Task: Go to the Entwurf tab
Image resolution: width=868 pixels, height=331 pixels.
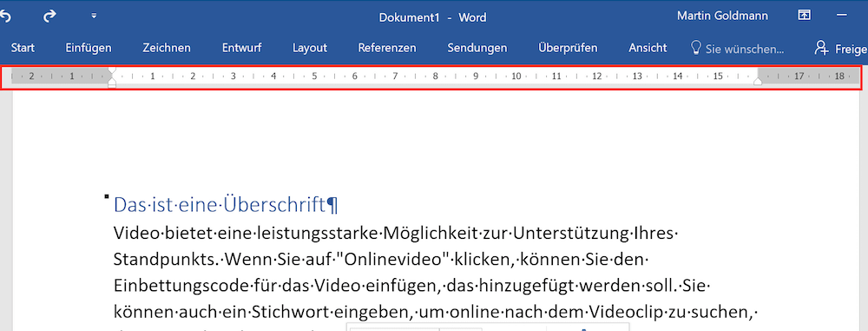Action: click(242, 49)
